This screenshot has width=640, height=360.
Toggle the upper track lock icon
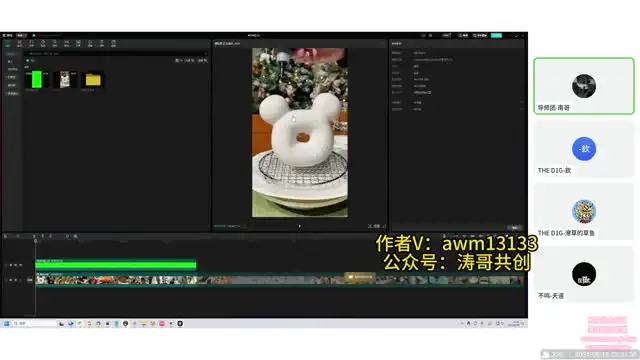11,265
